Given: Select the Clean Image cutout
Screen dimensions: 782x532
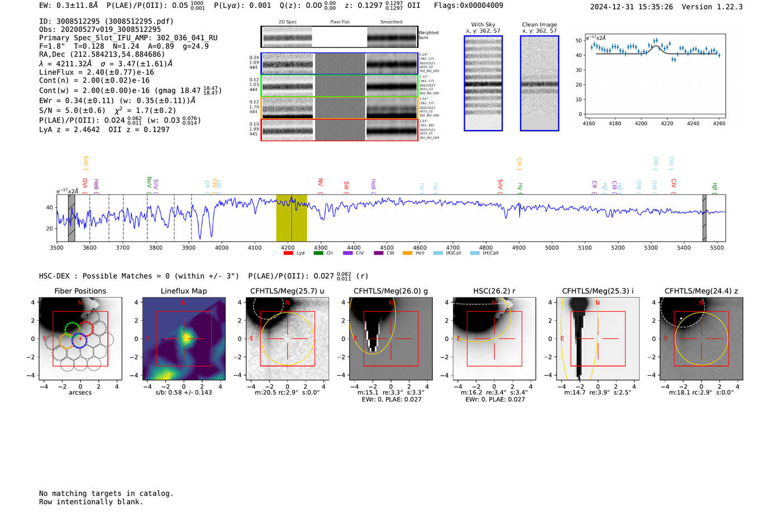Looking at the screenshot, I should 540,83.
